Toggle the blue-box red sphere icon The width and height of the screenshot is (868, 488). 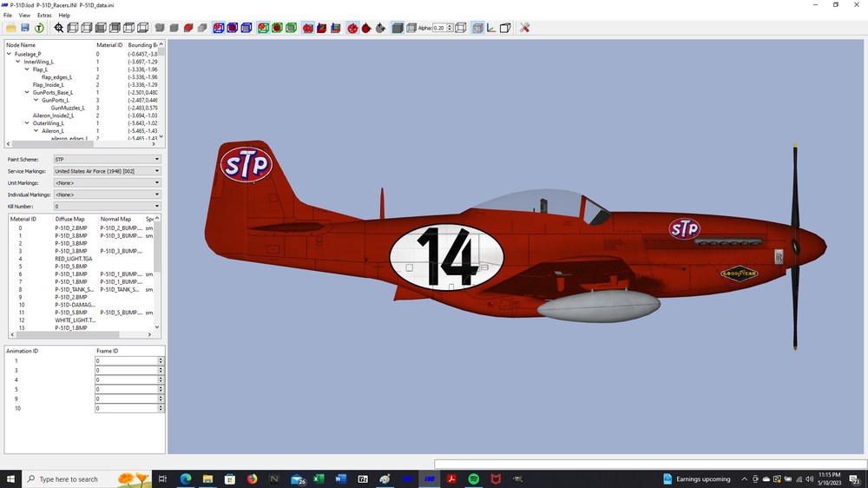[x=219, y=28]
